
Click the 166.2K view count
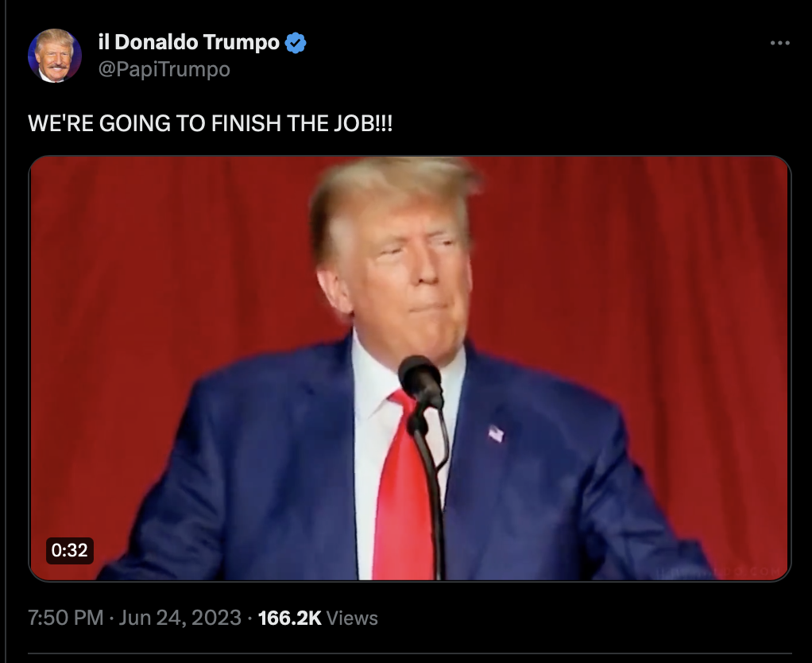pyautogui.click(x=289, y=618)
